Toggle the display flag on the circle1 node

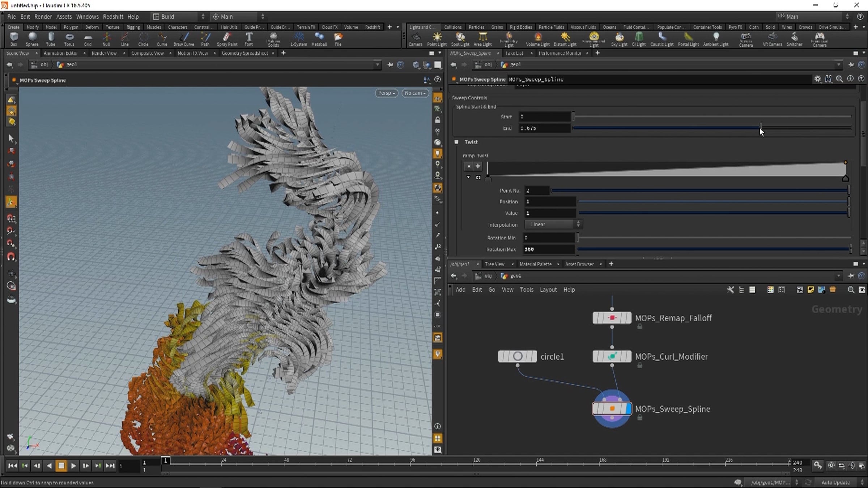tap(532, 356)
